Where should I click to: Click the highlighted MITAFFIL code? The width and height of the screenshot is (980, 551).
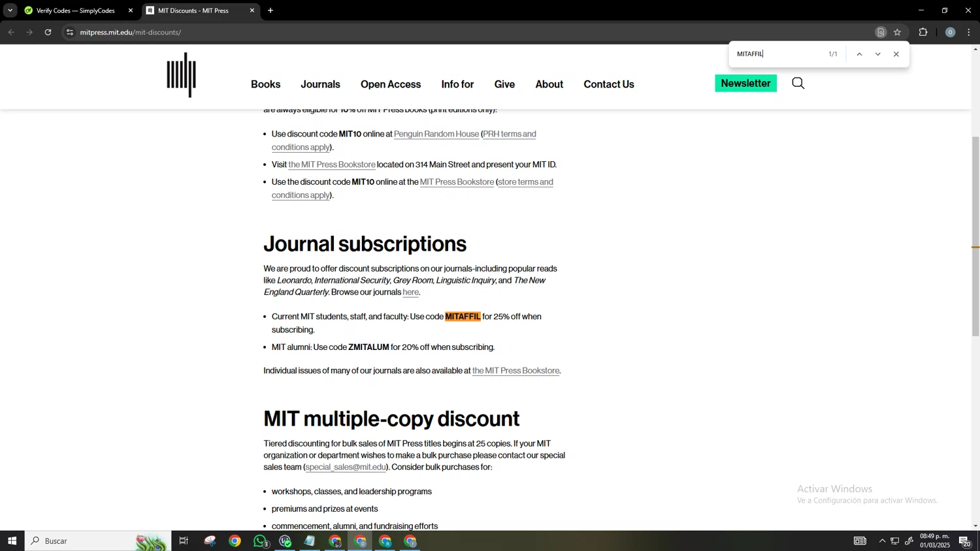(x=463, y=317)
